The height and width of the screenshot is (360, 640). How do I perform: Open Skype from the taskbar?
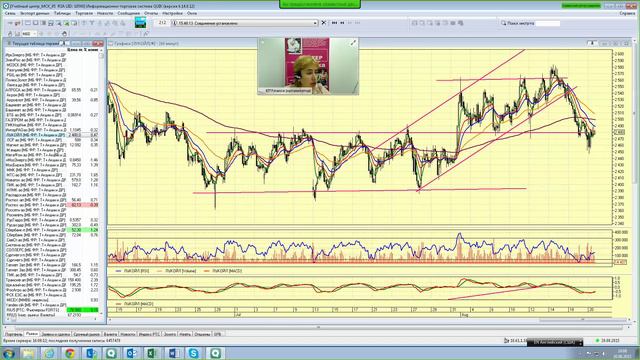coord(193,353)
